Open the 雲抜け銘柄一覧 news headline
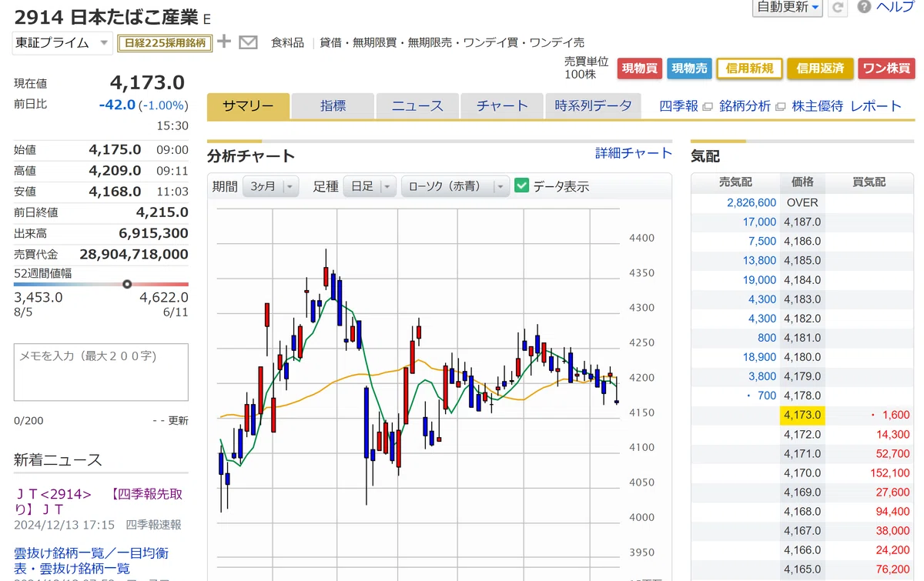The height and width of the screenshot is (581, 924). [x=91, y=560]
